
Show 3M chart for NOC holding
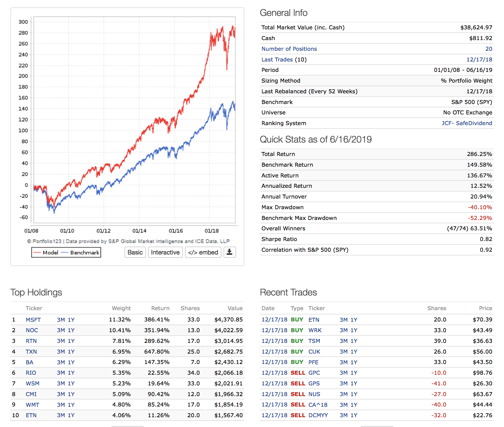(61, 330)
